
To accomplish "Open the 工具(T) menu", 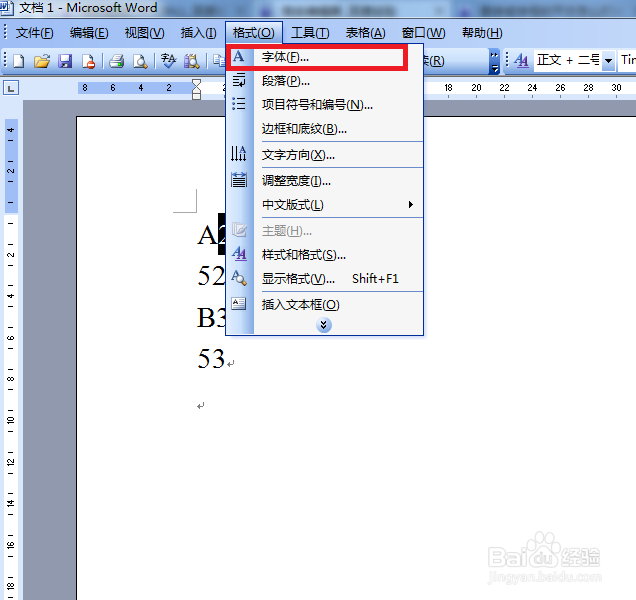I will tap(310, 33).
